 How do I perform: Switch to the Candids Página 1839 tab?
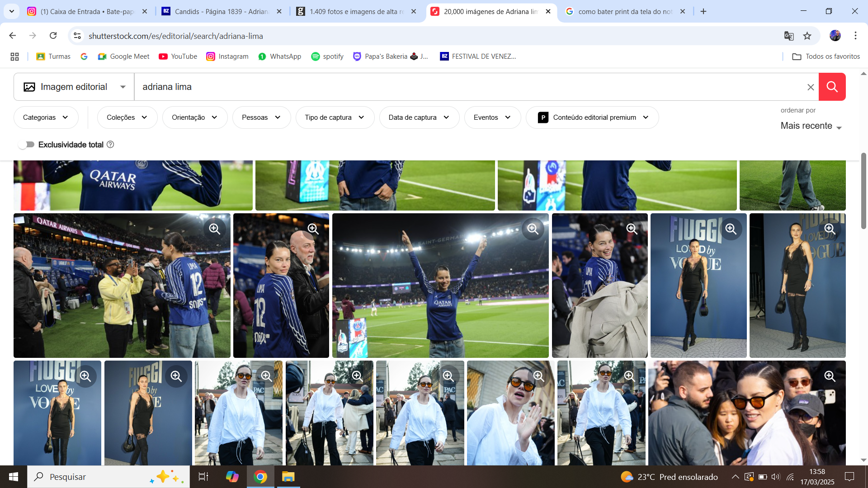pyautogui.click(x=222, y=11)
